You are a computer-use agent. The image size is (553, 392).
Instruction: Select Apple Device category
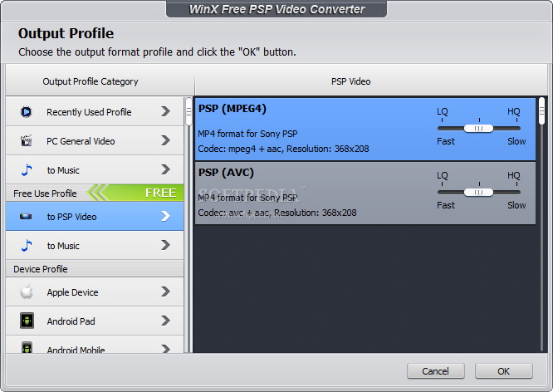tap(95, 292)
